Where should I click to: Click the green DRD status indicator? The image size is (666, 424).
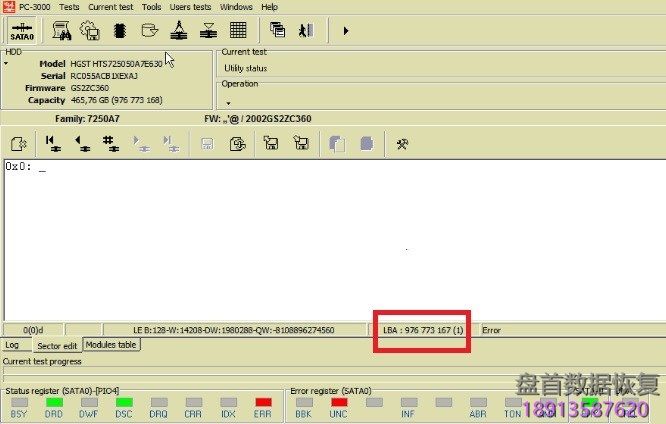point(54,402)
